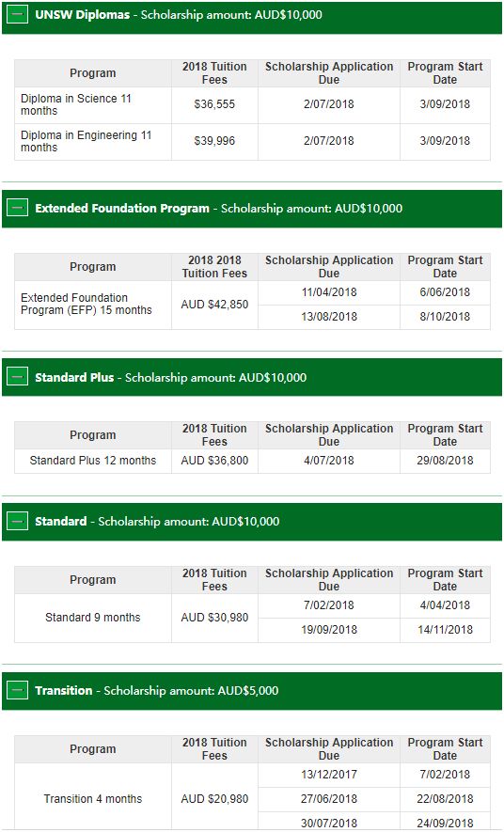Click the Extended Foundation Program (EFP) 15 months cell

coord(93,305)
